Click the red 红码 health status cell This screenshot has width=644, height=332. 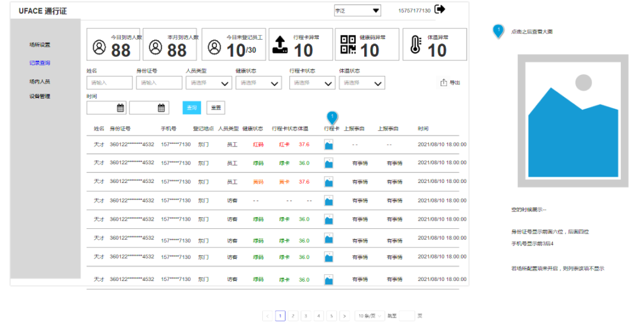tap(258, 145)
